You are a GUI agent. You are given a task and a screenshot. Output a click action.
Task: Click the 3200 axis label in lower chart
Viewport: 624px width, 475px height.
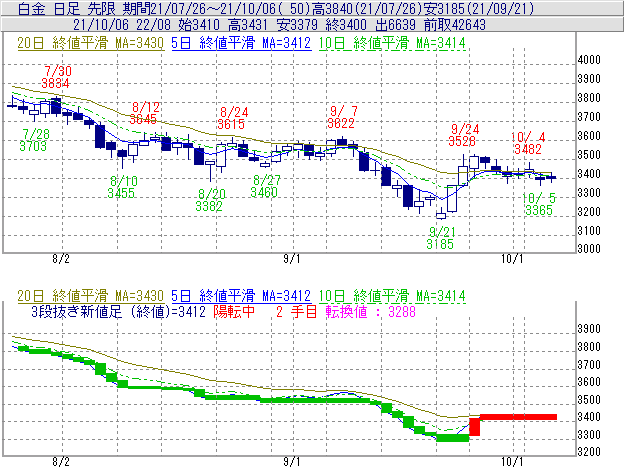[x=589, y=452]
